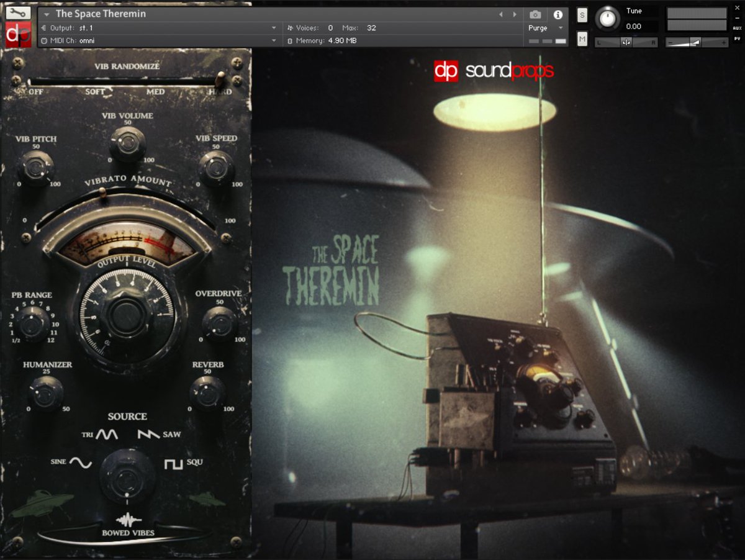
Task: Click the Sine waveform icon
Action: click(x=81, y=463)
